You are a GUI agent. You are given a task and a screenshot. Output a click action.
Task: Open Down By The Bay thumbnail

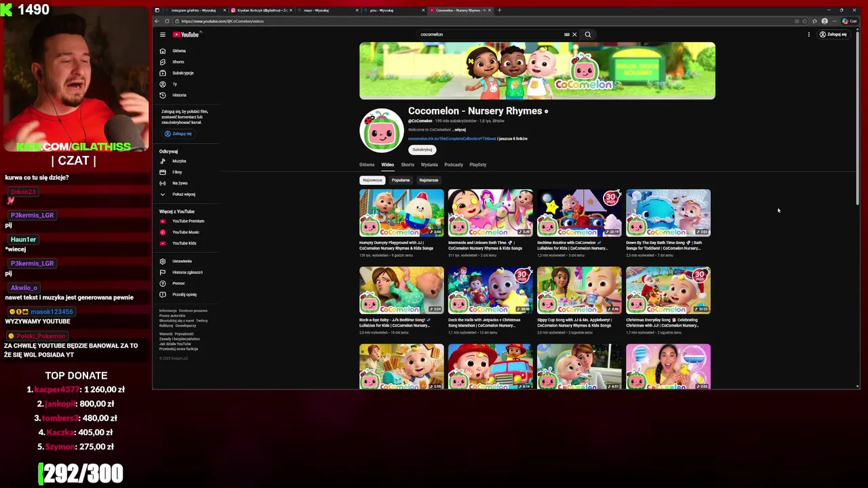[x=668, y=213]
